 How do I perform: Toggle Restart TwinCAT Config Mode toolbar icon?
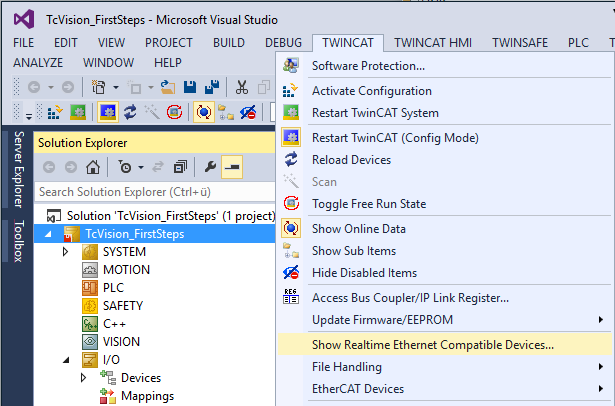(108, 113)
